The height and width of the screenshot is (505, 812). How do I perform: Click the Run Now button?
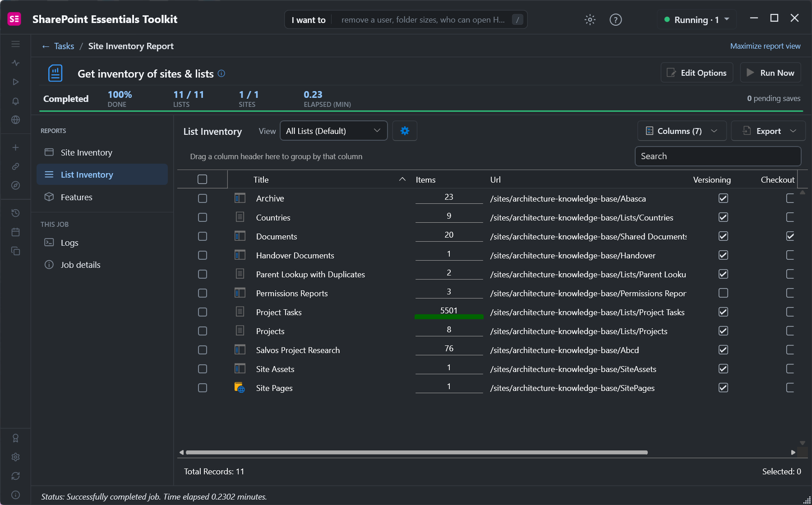770,73
